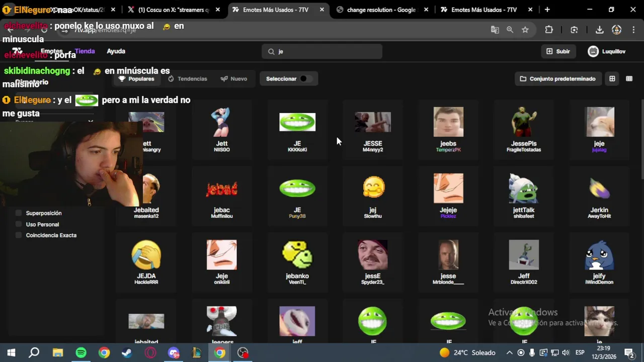This screenshot has width=644, height=362.
Task: Open the jesse emote by Mrblonde
Action: pyautogui.click(x=448, y=262)
